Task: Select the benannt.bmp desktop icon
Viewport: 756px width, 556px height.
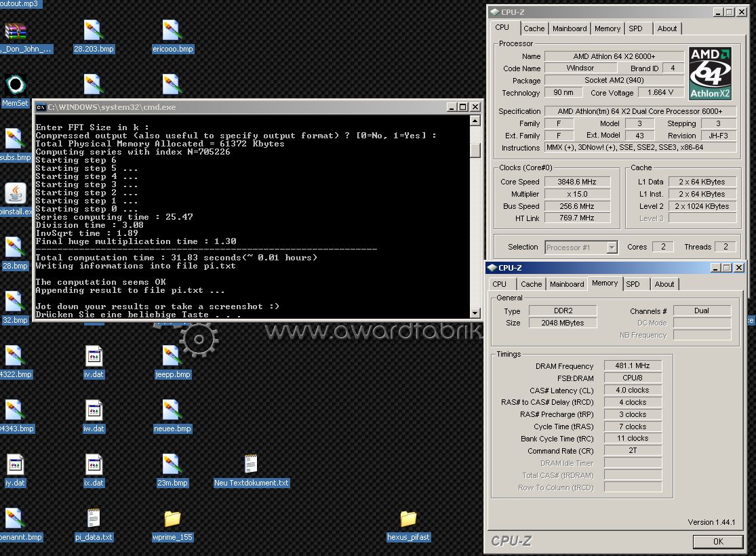Action: tap(20, 525)
